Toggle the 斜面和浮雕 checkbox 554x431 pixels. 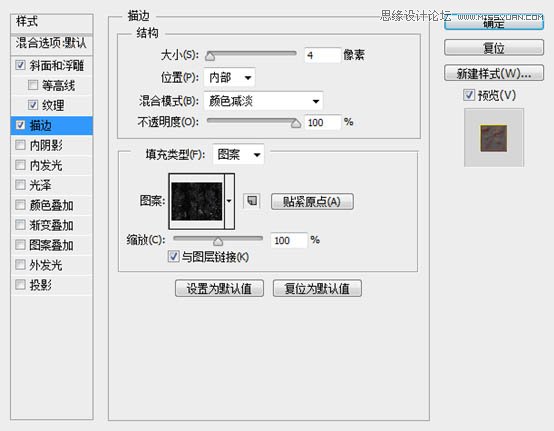point(20,65)
